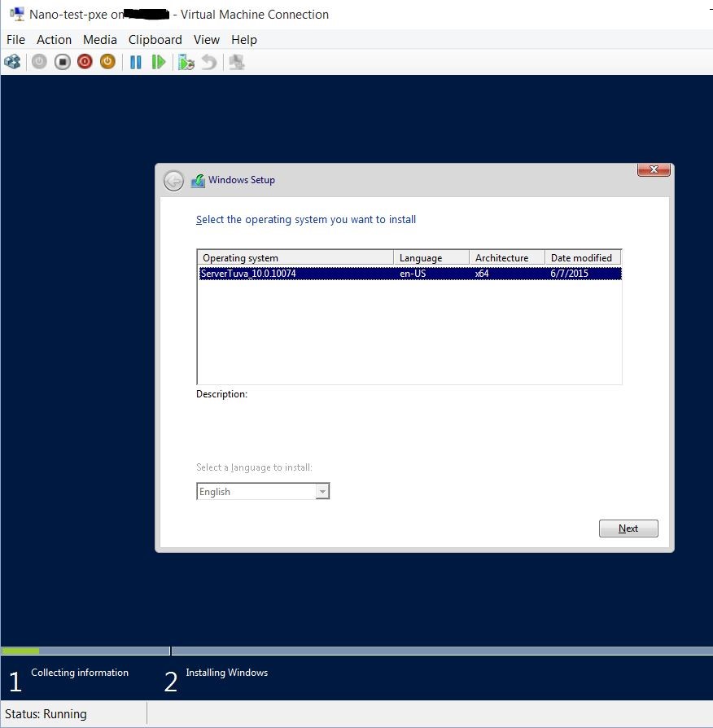Click the Installing Windows step label
Viewport: 713px width, 728px height.
point(226,673)
